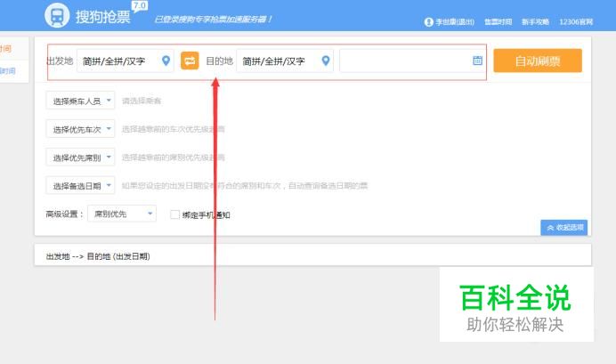
Task: Focus the 目的地 input field
Action: 285,61
